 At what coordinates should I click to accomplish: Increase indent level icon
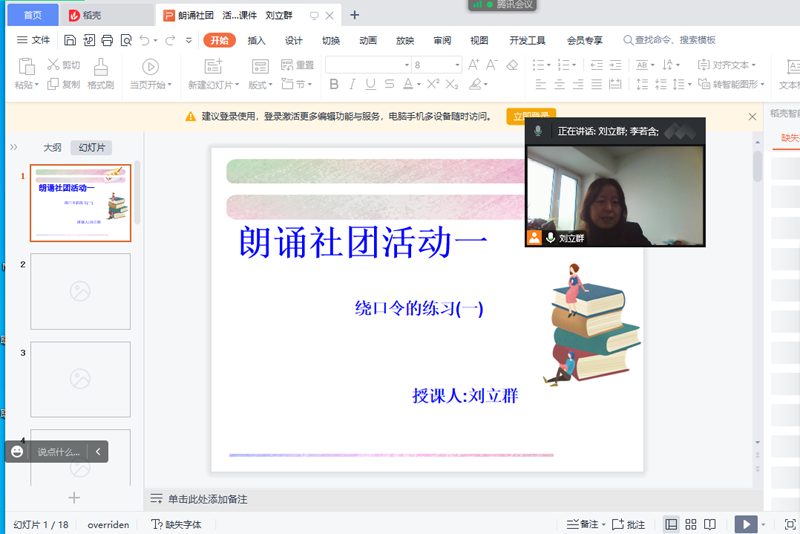615,65
